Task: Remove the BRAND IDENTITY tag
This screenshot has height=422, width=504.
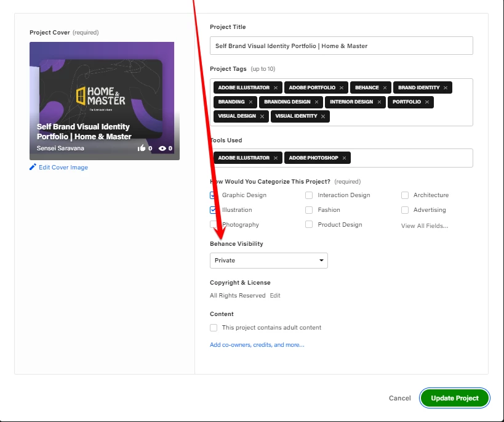Action: click(x=446, y=88)
